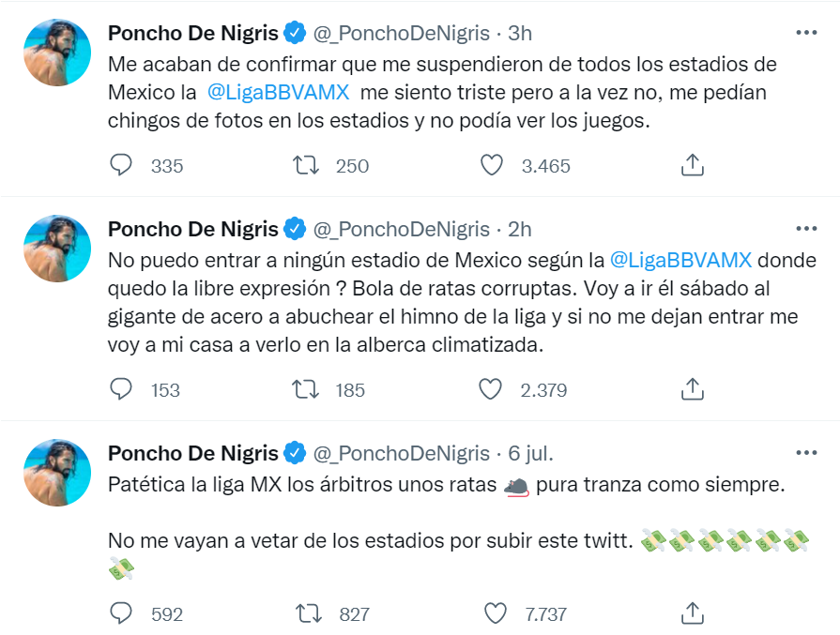
Task: Retweet the tweet with 827 retweets
Action: (306, 614)
